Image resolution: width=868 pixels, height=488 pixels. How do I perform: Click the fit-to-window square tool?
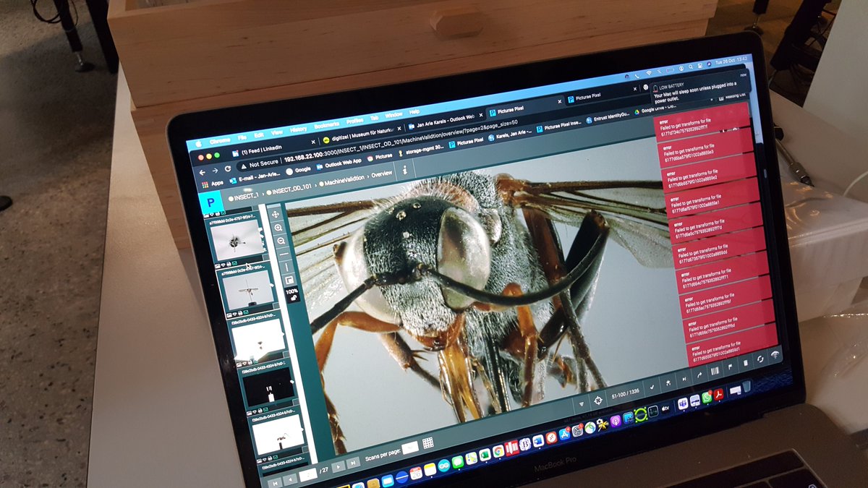tap(289, 281)
